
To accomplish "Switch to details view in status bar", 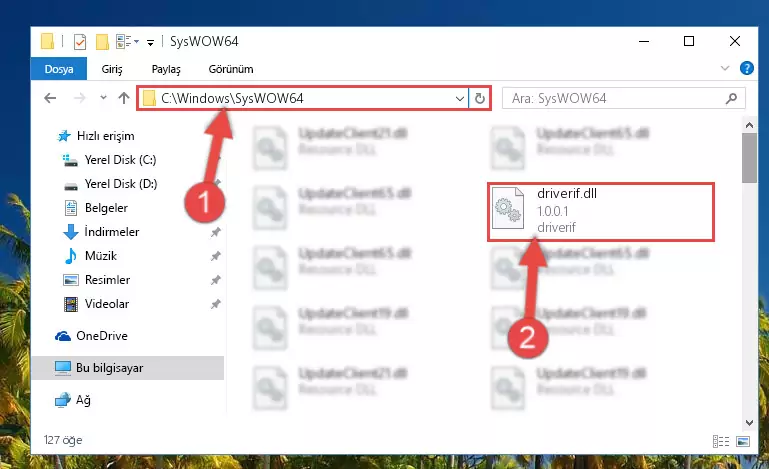I will (x=720, y=442).
